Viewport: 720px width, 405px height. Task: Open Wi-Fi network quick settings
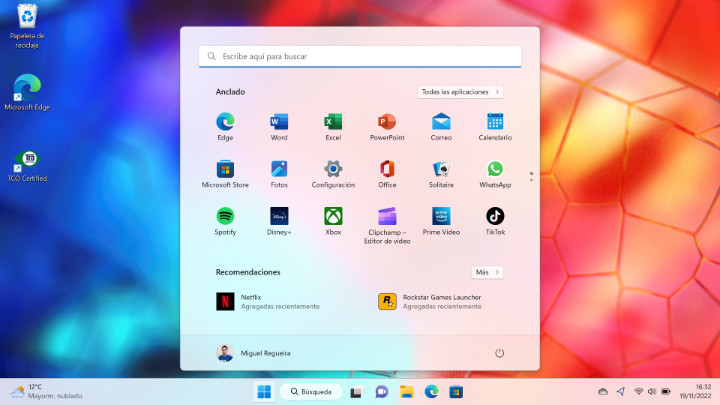pyautogui.click(x=639, y=392)
